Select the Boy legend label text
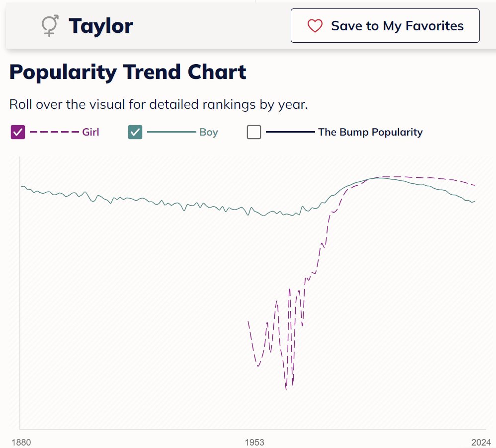Viewport: 496px width, 448px height. click(209, 132)
